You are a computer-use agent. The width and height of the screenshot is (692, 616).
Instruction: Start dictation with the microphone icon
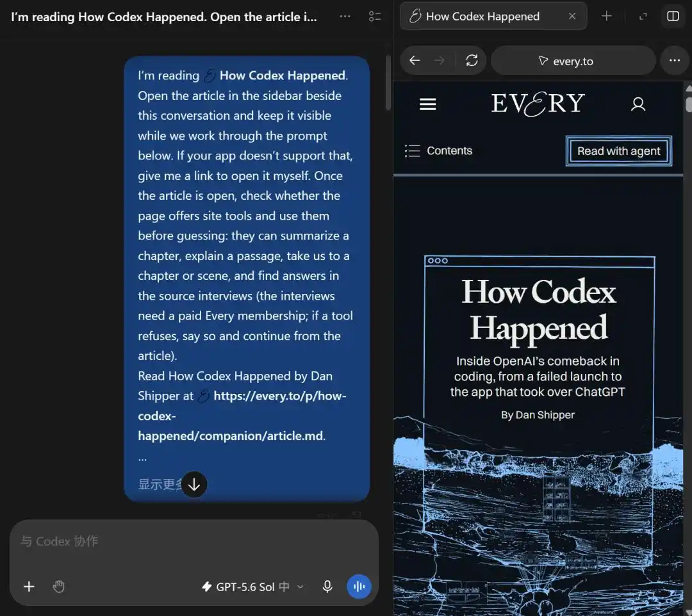click(x=327, y=587)
